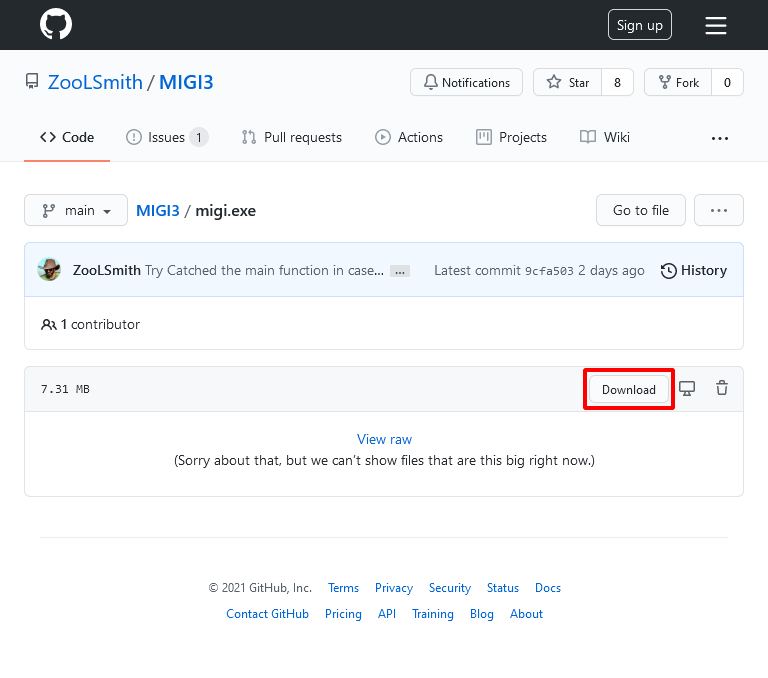Switch to the Projects tab

[x=511, y=137]
